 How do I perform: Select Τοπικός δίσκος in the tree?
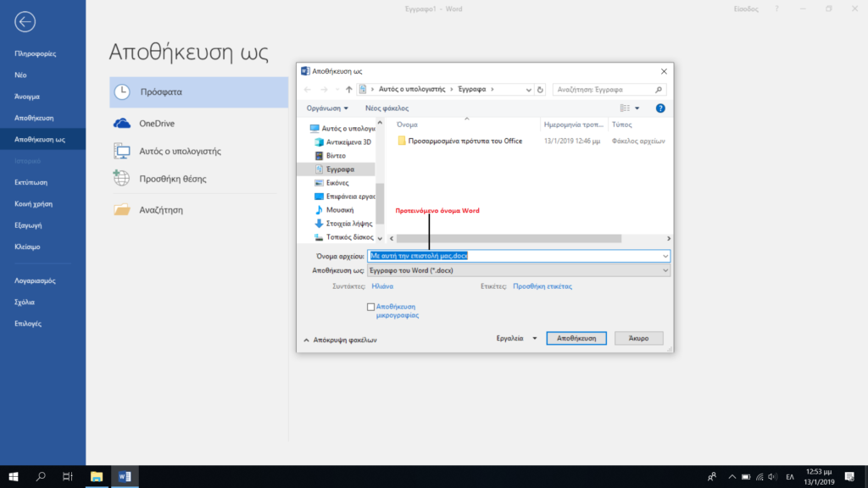[344, 237]
